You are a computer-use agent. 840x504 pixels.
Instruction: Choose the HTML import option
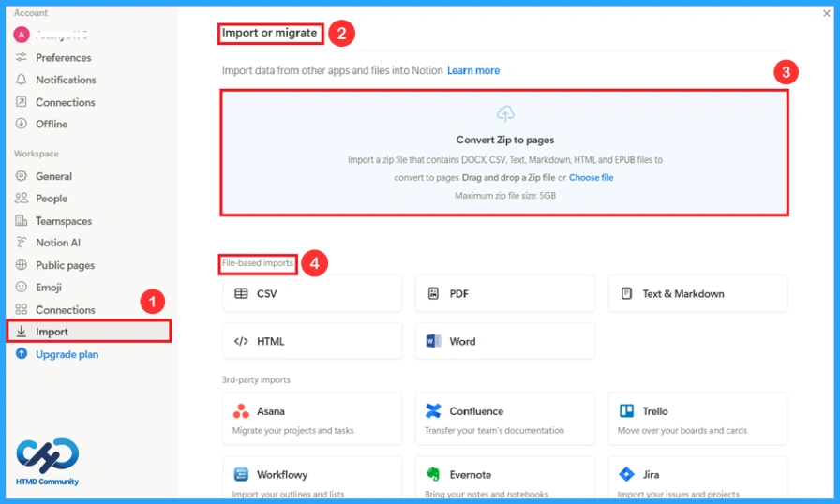(x=312, y=341)
